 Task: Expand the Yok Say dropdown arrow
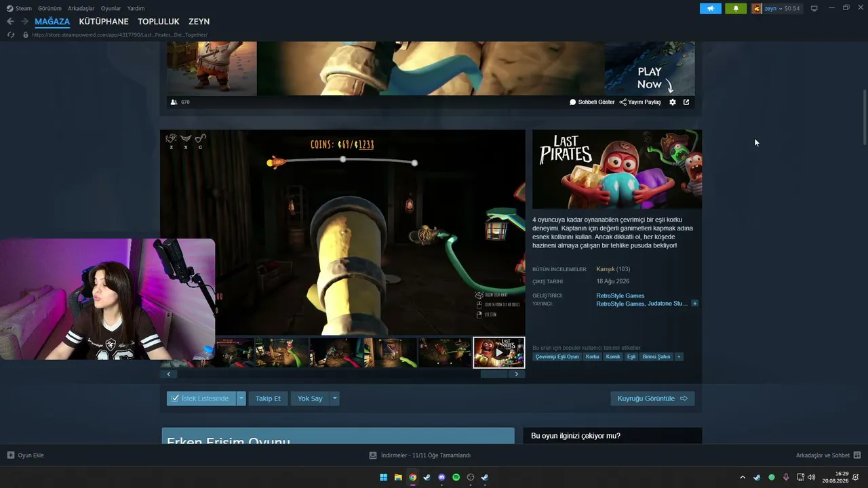(x=334, y=399)
